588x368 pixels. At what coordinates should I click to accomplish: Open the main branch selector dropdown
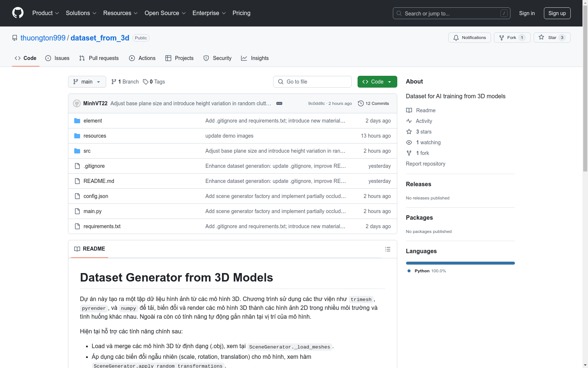87,82
